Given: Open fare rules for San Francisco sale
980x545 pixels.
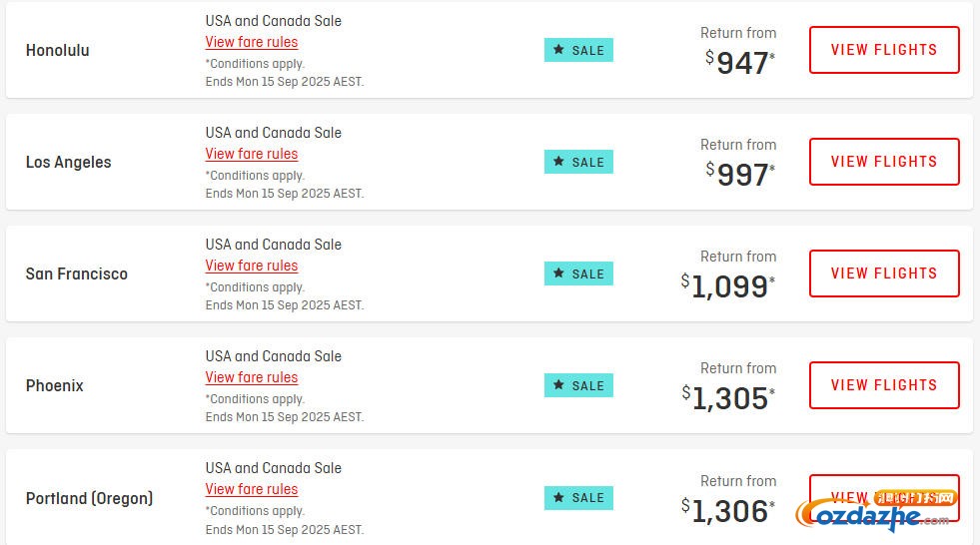Looking at the screenshot, I should (252, 266).
